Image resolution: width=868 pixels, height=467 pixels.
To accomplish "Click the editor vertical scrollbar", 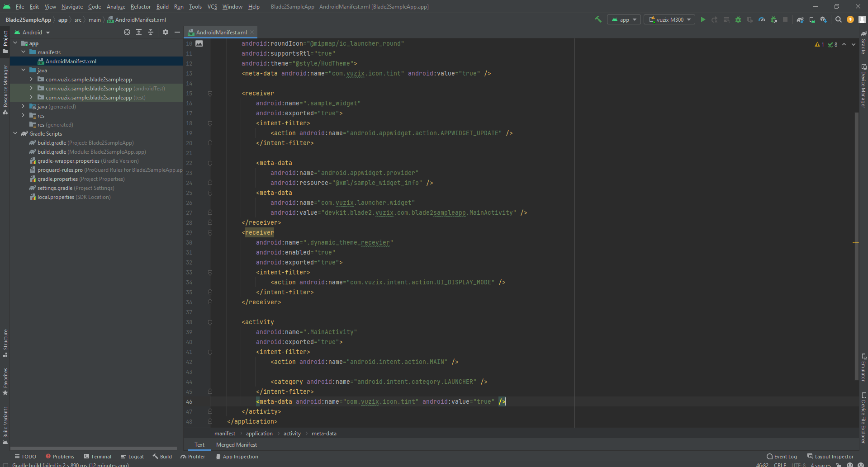I will point(856,246).
